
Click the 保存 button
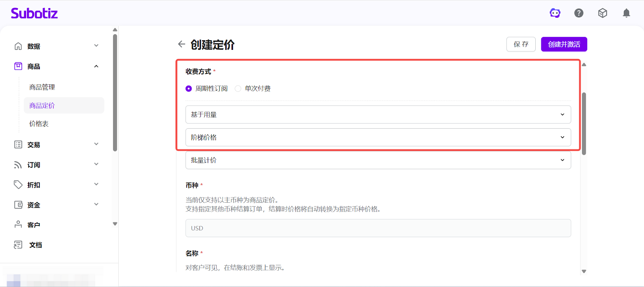click(x=521, y=44)
